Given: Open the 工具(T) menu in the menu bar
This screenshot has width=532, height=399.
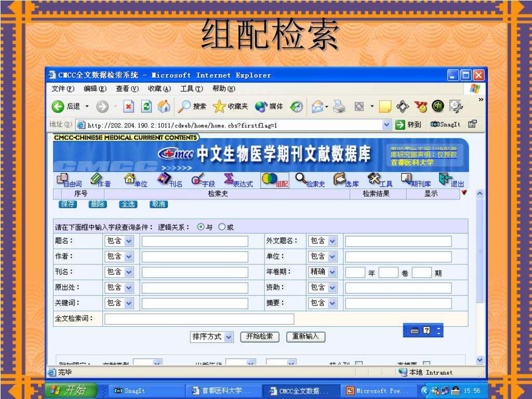Looking at the screenshot, I should (x=191, y=89).
